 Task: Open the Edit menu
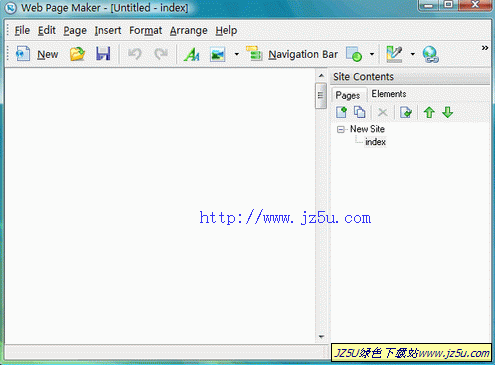click(x=46, y=31)
